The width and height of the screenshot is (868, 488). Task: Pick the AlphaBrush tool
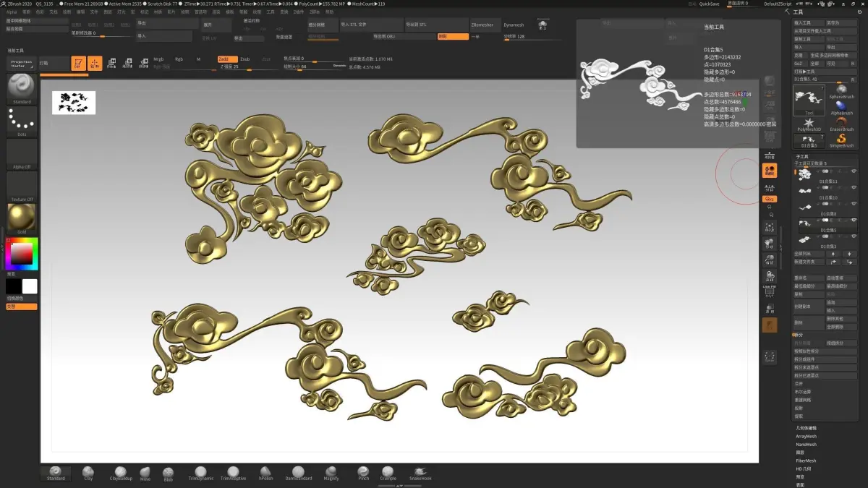click(841, 108)
